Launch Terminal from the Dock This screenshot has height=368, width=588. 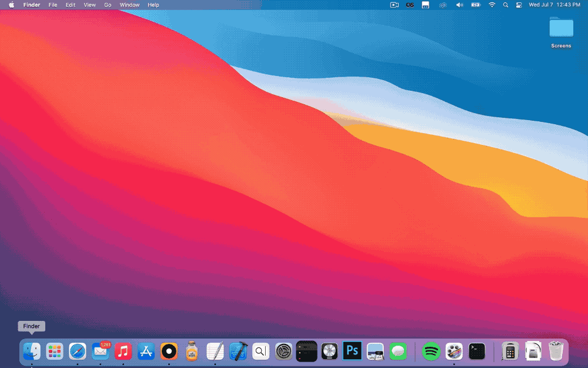pyautogui.click(x=477, y=352)
